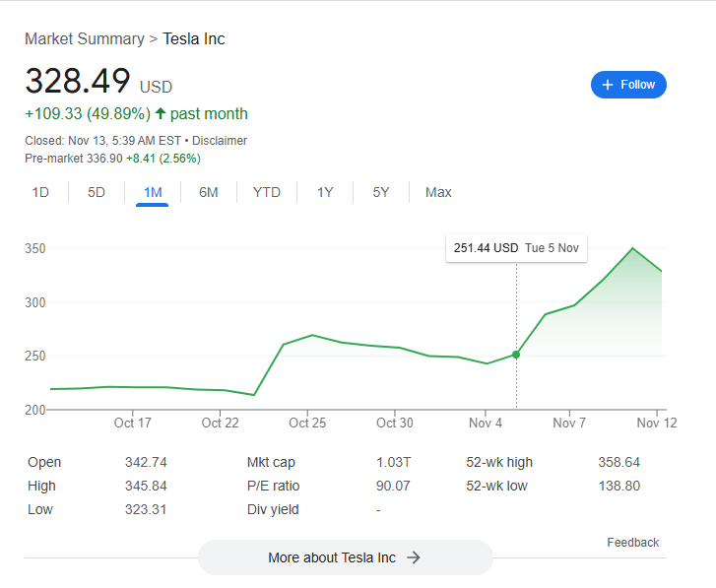This screenshot has width=716, height=588.
Task: Click the Mkt cap label
Action: 271,462
